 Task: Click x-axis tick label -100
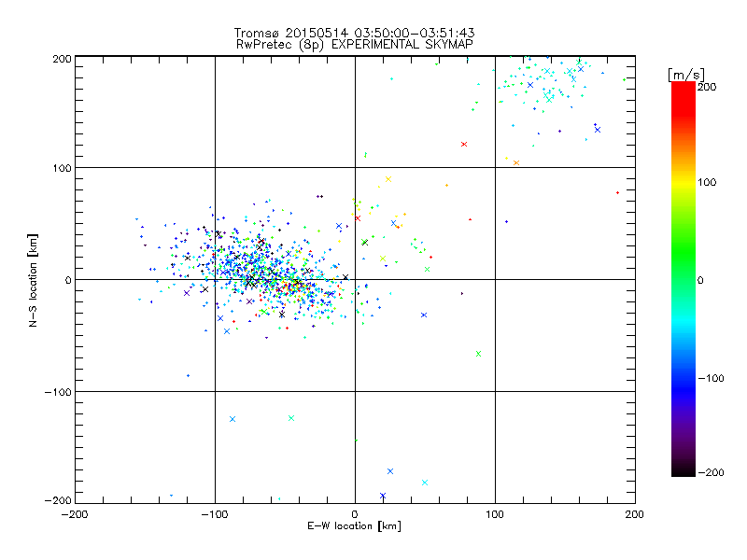215,514
